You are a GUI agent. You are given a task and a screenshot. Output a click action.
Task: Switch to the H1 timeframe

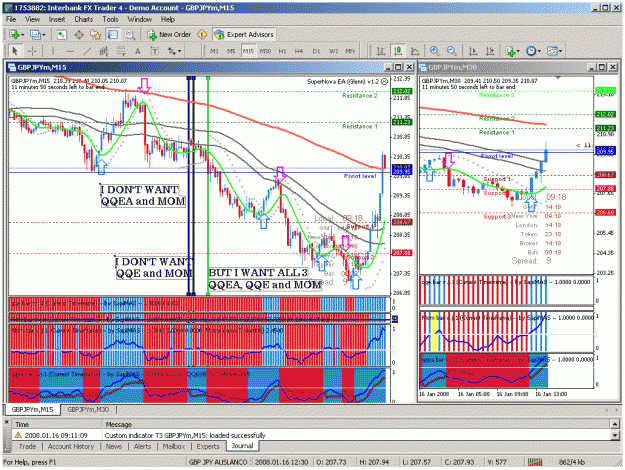pyautogui.click(x=282, y=51)
